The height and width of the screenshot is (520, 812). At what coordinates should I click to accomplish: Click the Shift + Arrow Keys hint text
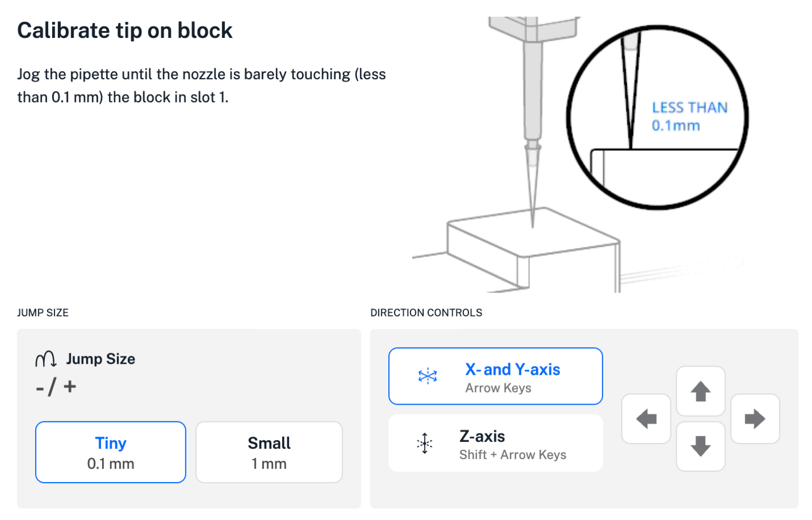512,455
